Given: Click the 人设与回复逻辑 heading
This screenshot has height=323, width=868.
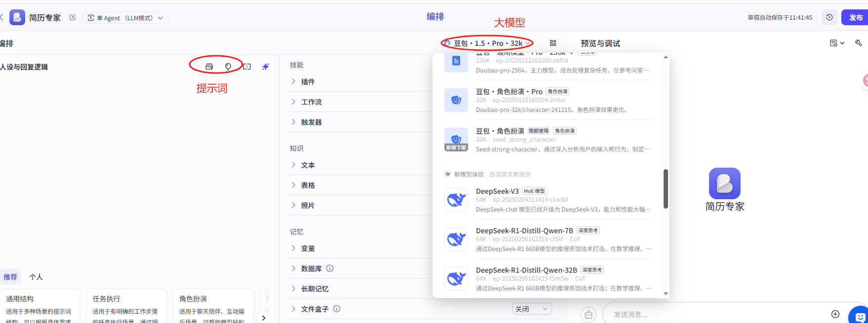Looking at the screenshot, I should 24,67.
